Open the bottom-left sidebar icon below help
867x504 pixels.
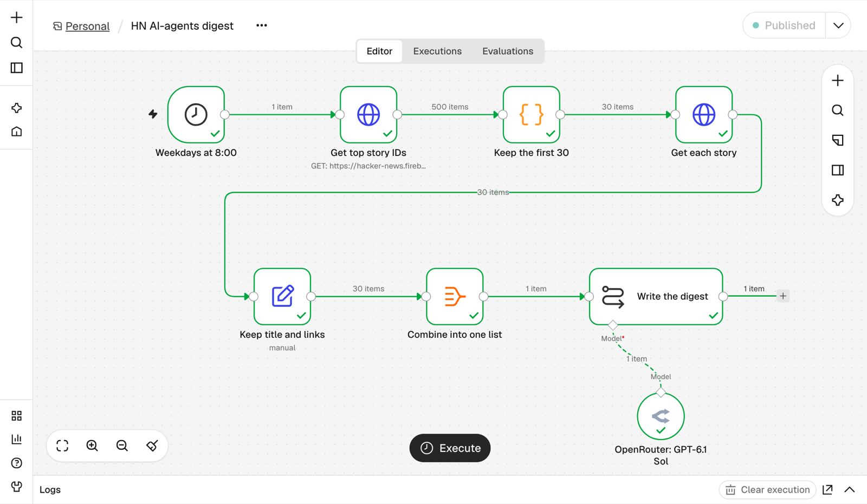(17, 486)
